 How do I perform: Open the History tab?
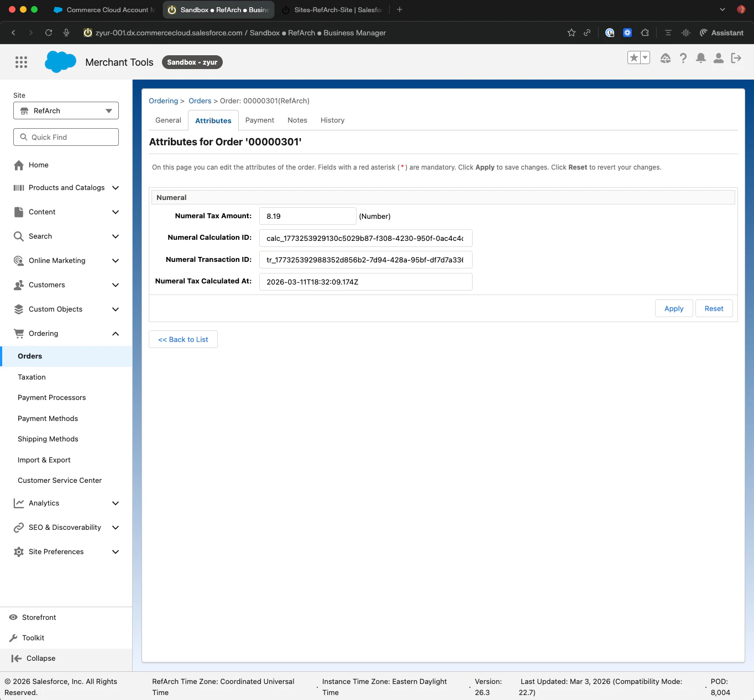click(332, 120)
